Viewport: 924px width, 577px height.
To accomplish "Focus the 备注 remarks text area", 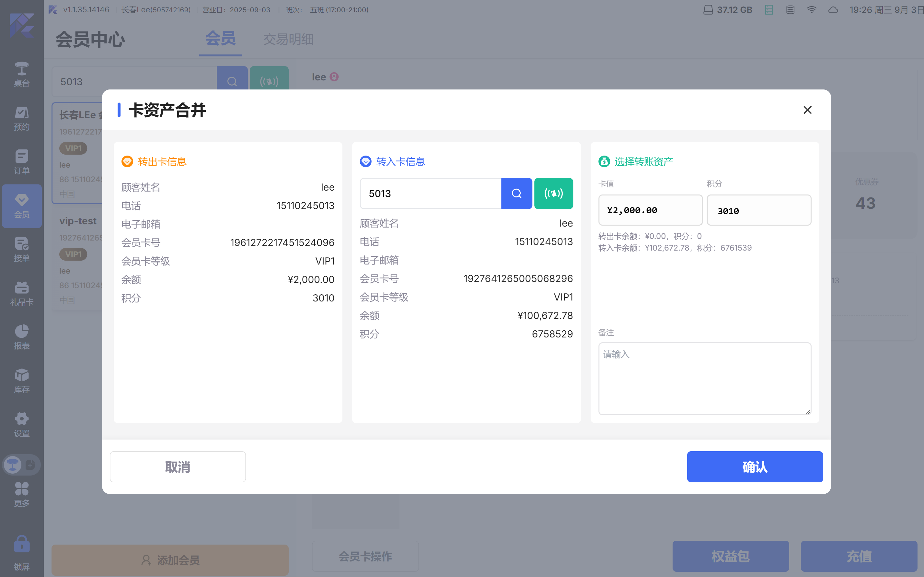I will pyautogui.click(x=704, y=378).
